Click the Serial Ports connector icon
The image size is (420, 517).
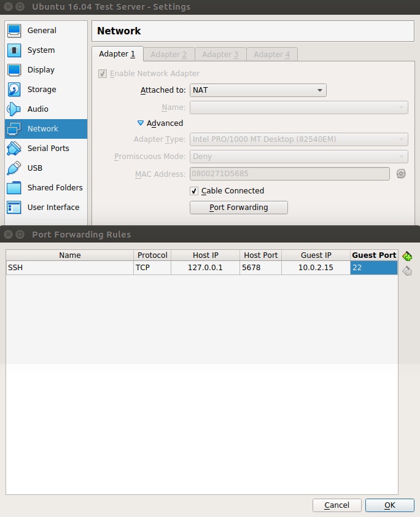[14, 149]
